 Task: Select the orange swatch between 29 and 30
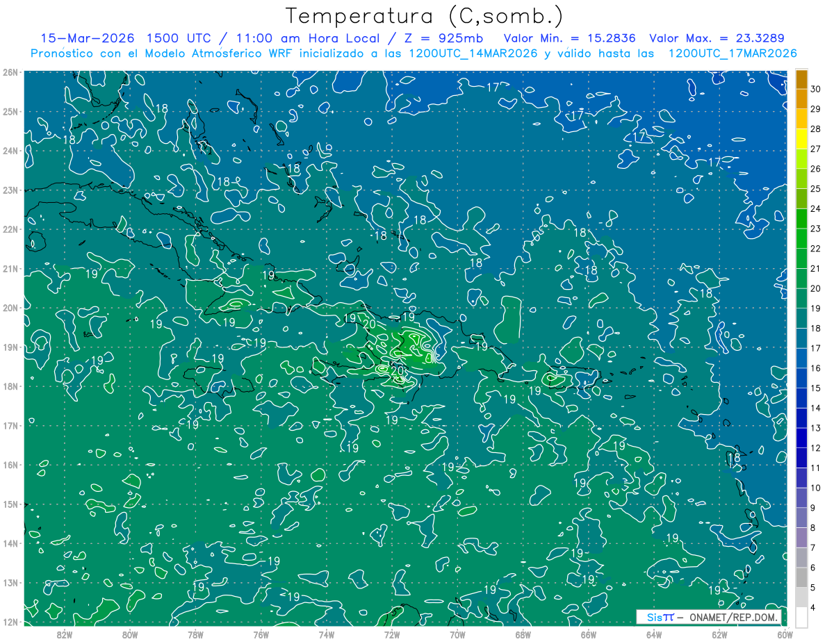pos(801,99)
